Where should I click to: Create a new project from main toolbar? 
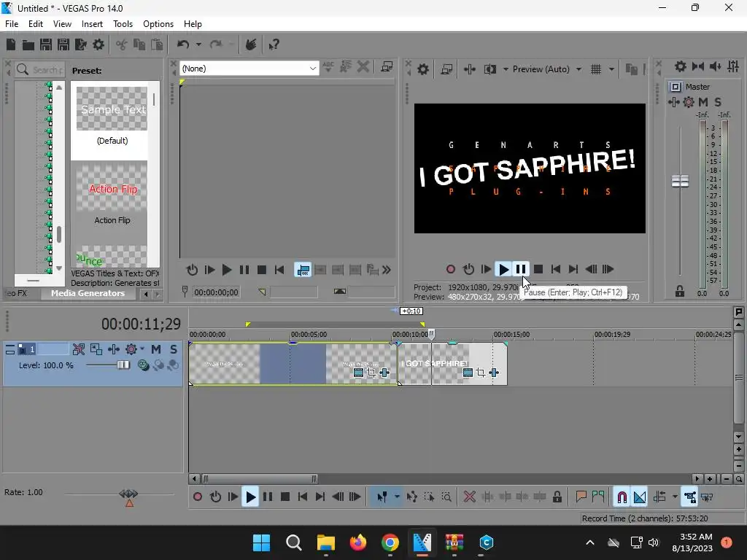tap(11, 44)
